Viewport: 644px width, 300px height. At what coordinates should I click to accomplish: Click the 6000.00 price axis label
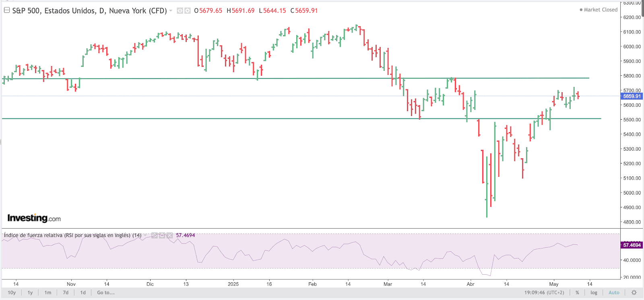(x=632, y=47)
